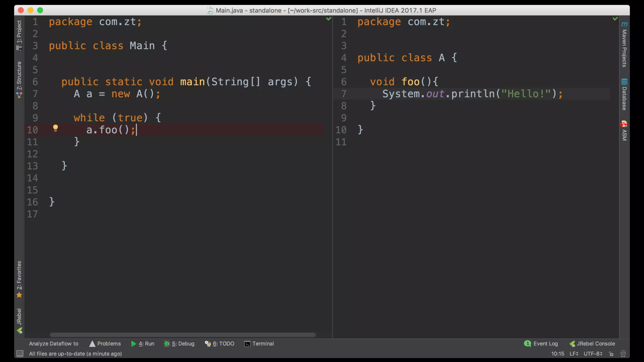Toggle tool window bars square button
The height and width of the screenshot is (362, 644).
pyautogui.click(x=20, y=354)
